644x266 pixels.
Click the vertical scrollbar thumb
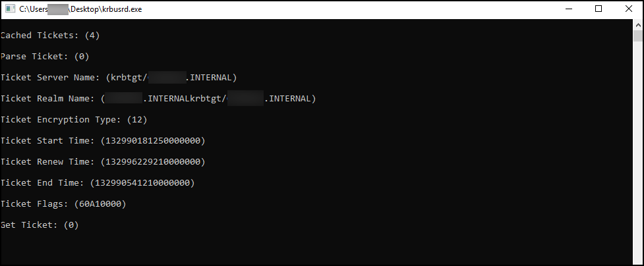pos(637,36)
